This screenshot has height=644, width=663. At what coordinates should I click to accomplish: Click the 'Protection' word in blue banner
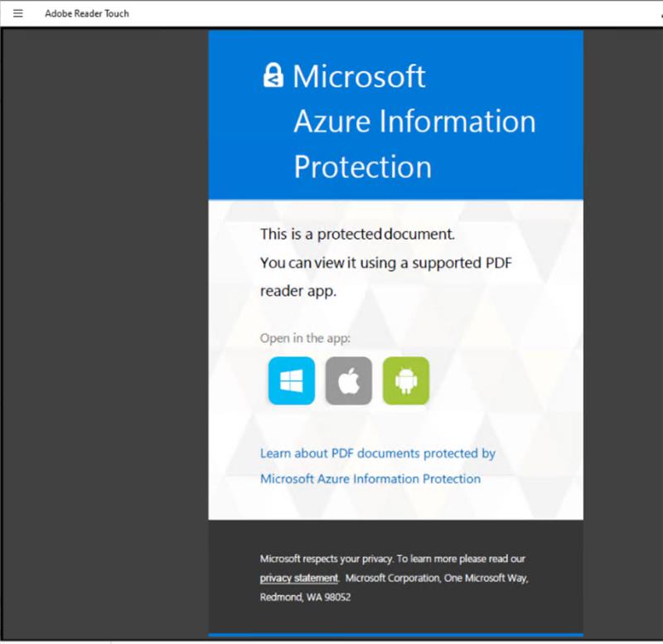(363, 167)
